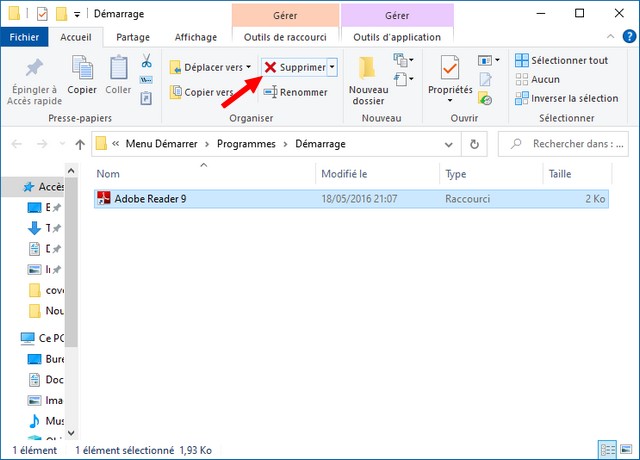Switch to the Partage tab
This screenshot has height=460, width=640.
tap(133, 37)
